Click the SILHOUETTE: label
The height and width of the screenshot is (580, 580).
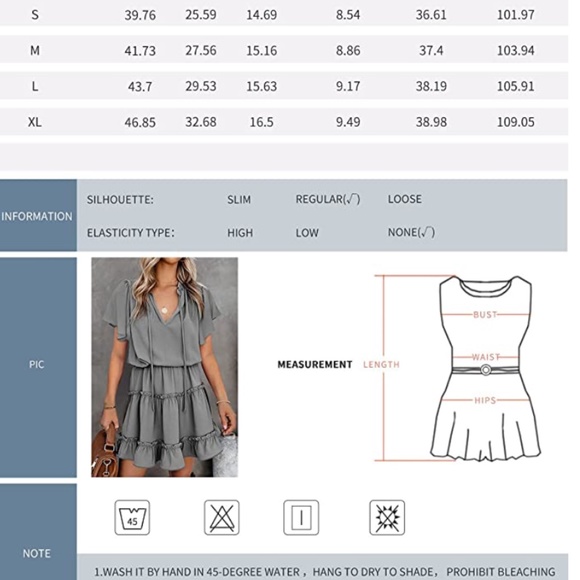click(120, 200)
